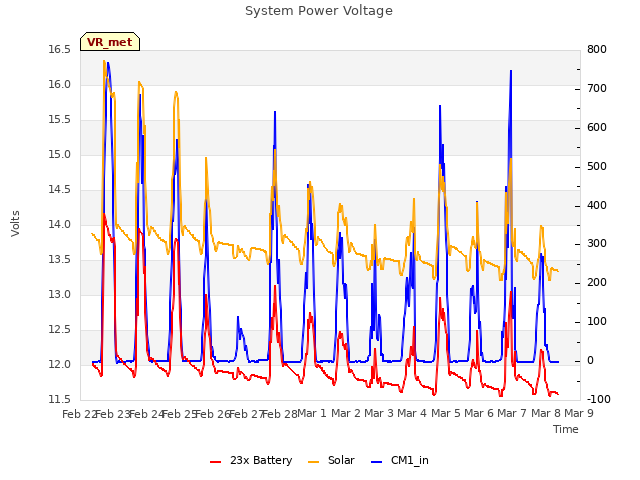Click the blue CM1_in legend swatch
The height and width of the screenshot is (480, 640).
[x=376, y=462]
